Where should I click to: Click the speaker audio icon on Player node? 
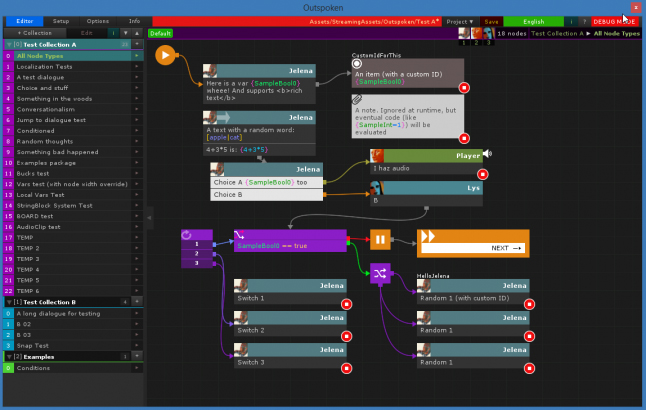[x=487, y=154]
